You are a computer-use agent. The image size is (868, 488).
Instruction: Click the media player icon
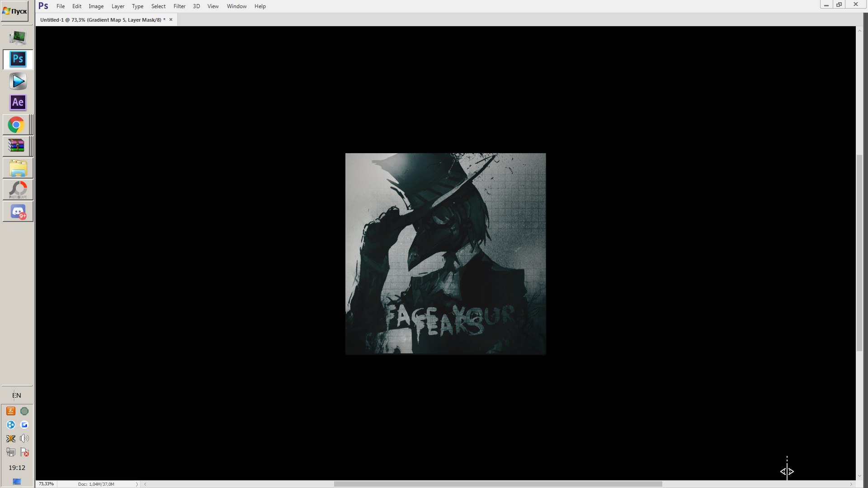(x=18, y=81)
